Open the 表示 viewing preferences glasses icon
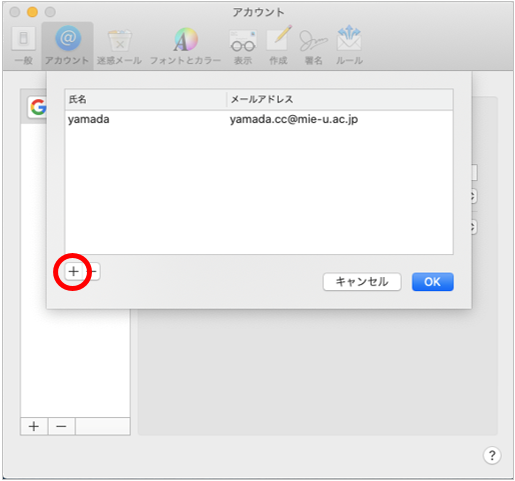 tap(243, 45)
